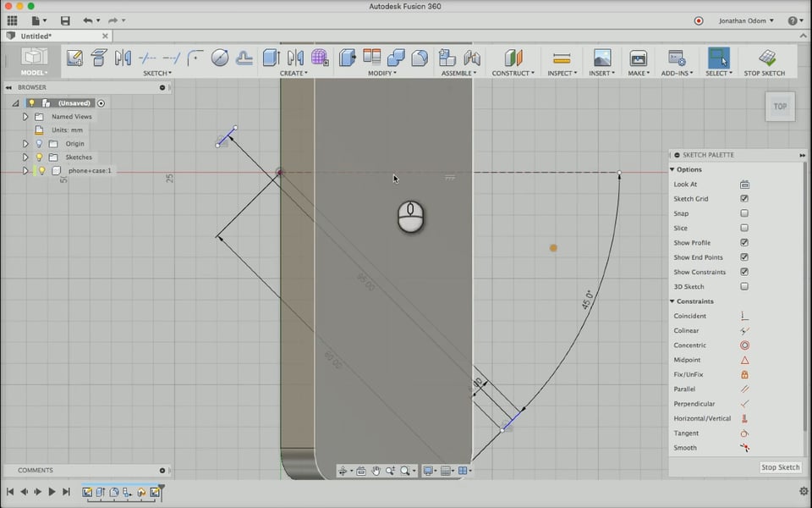Click the Look At icon in Sketch Palette
812x508 pixels.
click(x=744, y=185)
